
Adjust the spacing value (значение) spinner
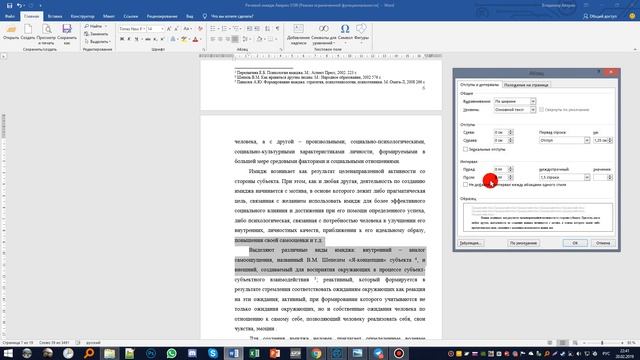tap(610, 178)
